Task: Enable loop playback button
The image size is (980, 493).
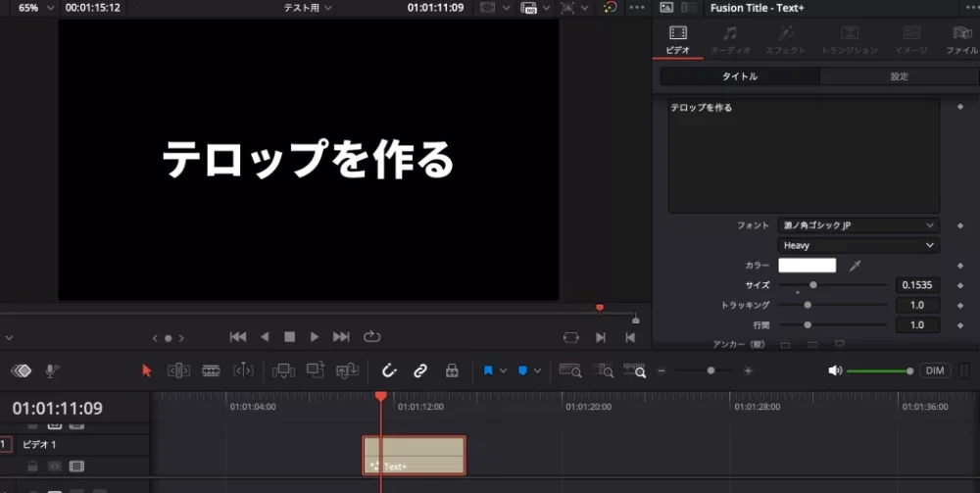Action: pyautogui.click(x=371, y=336)
